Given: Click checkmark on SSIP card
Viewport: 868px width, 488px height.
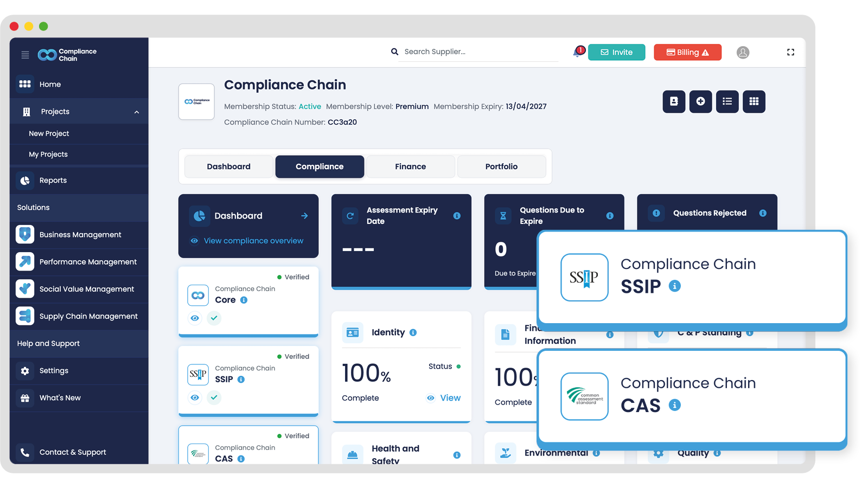Looking at the screenshot, I should coord(214,397).
